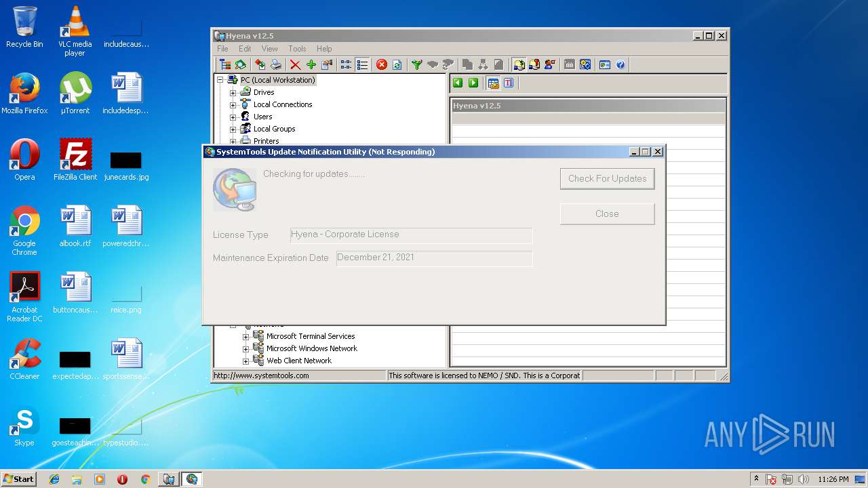
Task: Click the red T text icon in right pane
Action: click(x=509, y=83)
